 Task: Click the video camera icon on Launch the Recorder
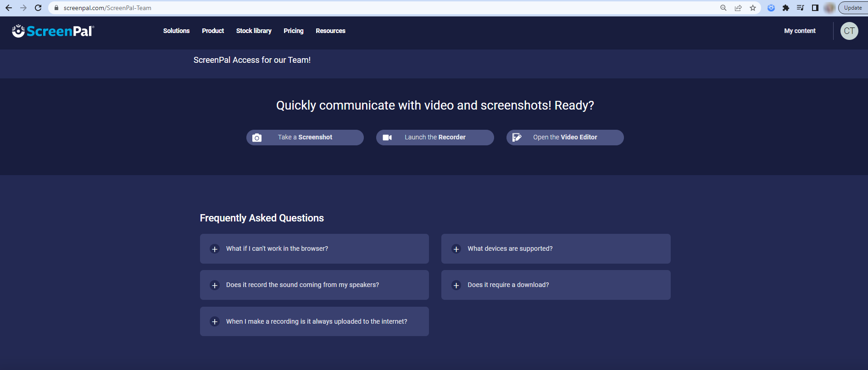pos(387,138)
